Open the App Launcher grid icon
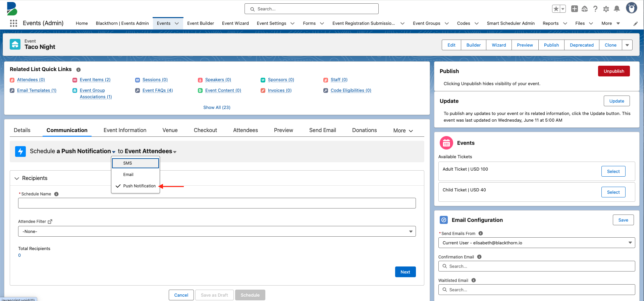 (13, 23)
